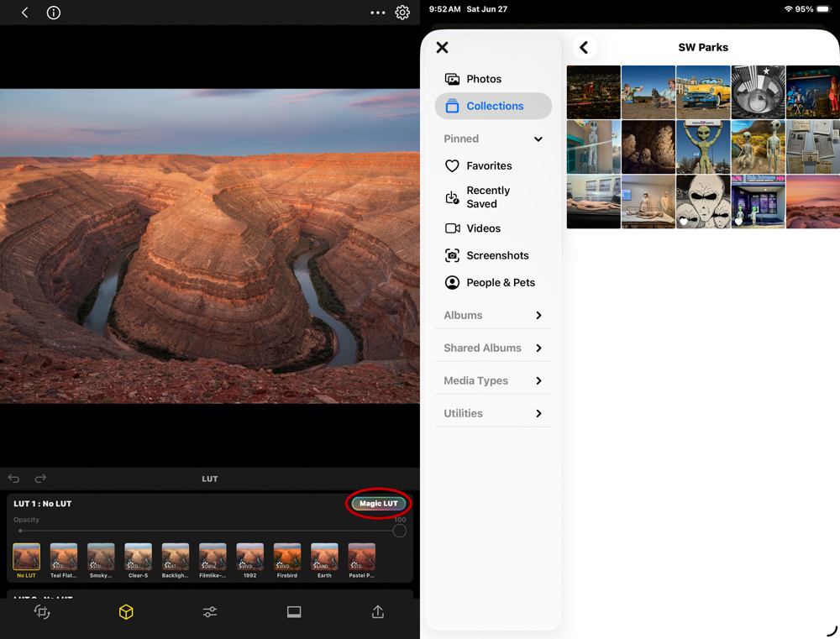Adjust the LUT 1 opacity slider handle
Viewport: 840px width, 639px height.
pos(399,531)
